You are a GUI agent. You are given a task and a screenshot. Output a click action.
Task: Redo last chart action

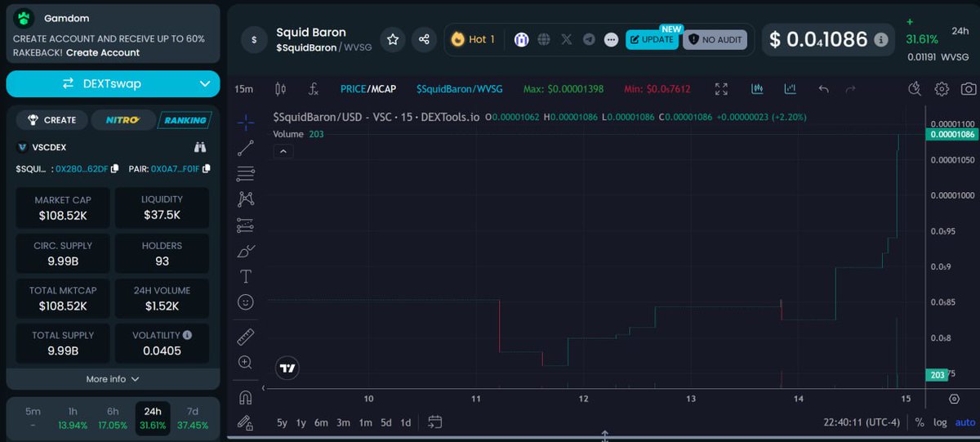[x=851, y=88]
